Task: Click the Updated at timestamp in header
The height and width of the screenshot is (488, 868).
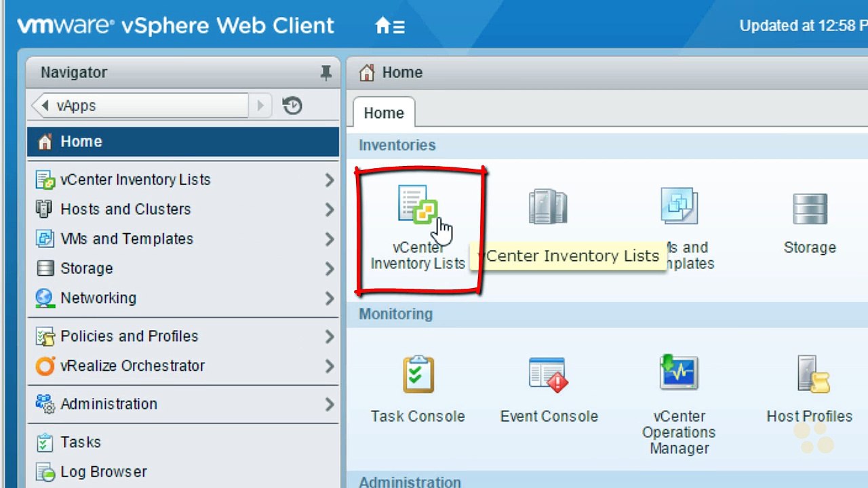Action: pos(804,26)
